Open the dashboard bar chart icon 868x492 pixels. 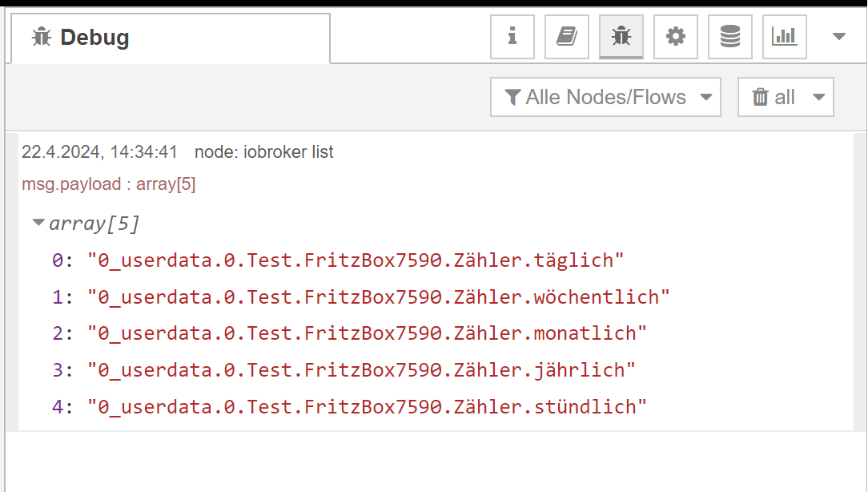(785, 37)
